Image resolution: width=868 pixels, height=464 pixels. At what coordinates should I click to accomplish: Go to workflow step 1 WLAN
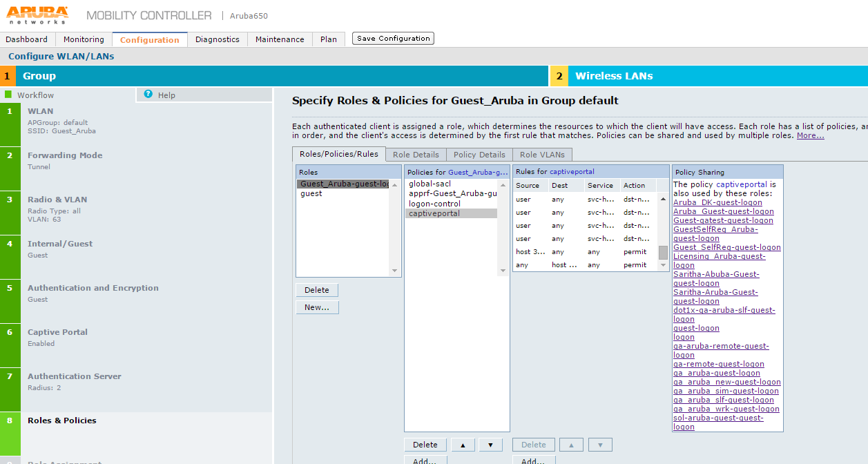coord(136,124)
